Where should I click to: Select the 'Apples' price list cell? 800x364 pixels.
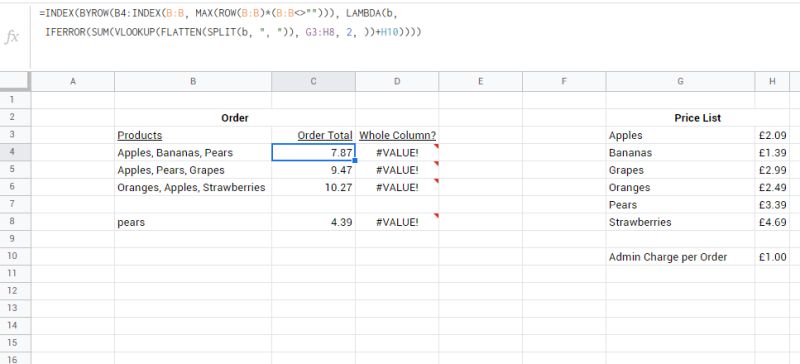click(x=680, y=135)
